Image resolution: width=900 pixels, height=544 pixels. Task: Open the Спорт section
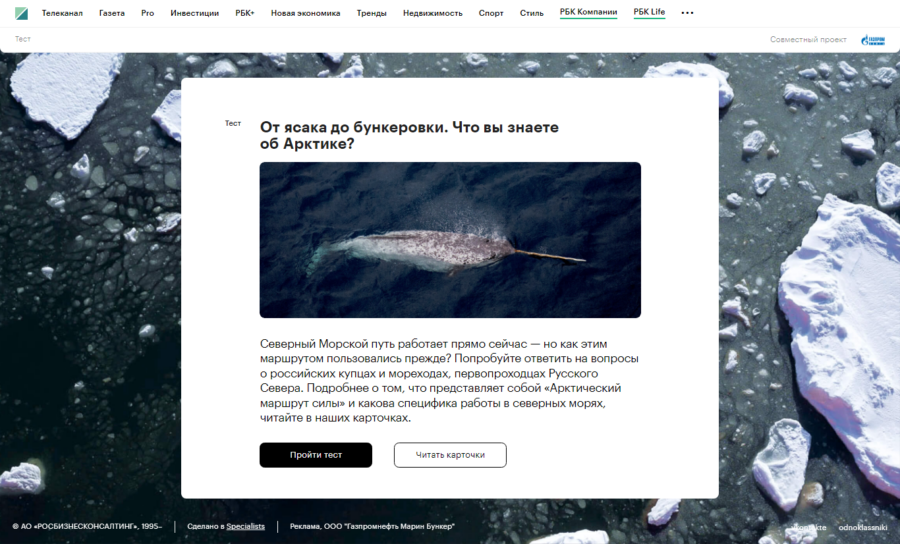[x=491, y=13]
